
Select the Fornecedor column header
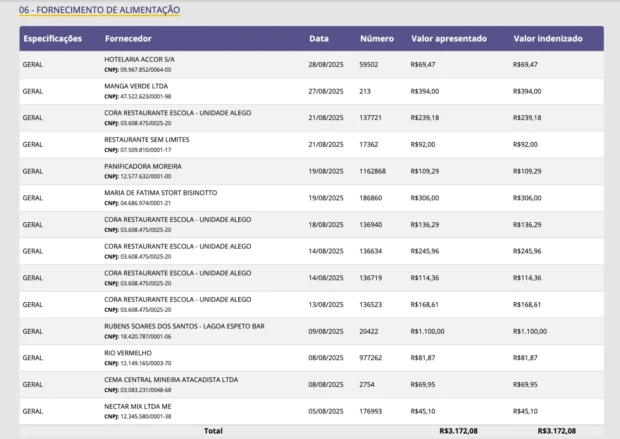coord(128,39)
